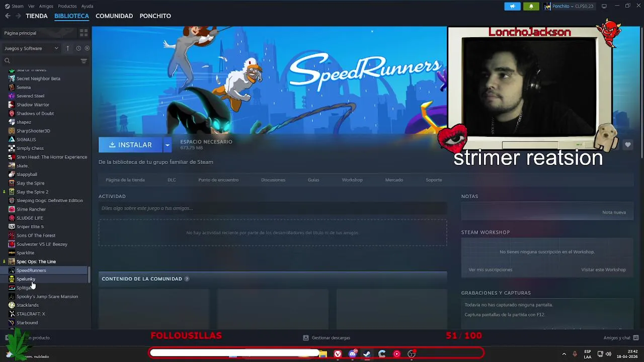Open Guías link
Screen dimensions: 644x362
[x=313, y=180]
